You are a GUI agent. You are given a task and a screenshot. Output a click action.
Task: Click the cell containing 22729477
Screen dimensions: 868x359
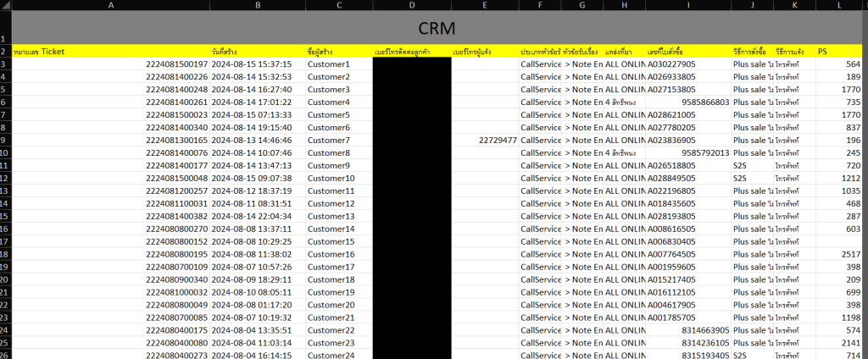tap(484, 140)
